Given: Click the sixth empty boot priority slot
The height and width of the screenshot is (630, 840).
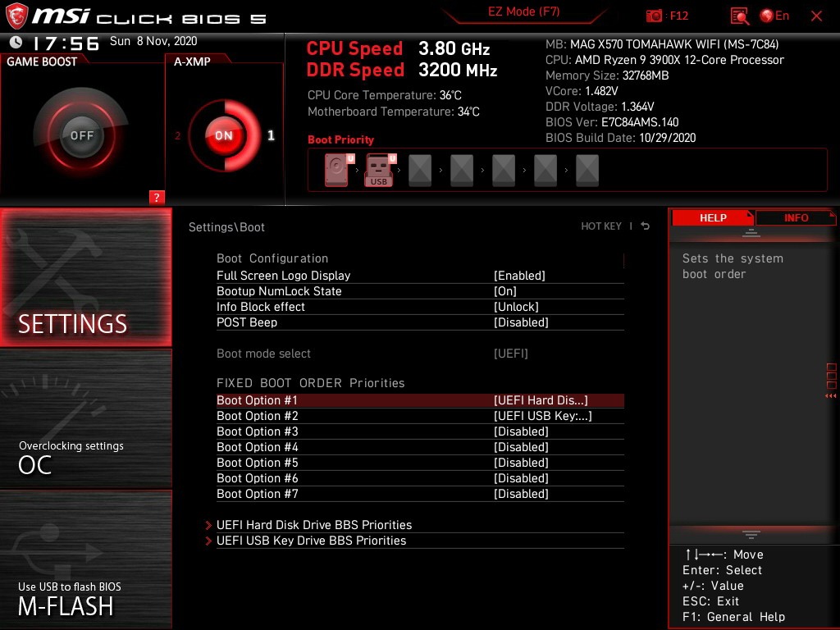Looking at the screenshot, I should [546, 171].
